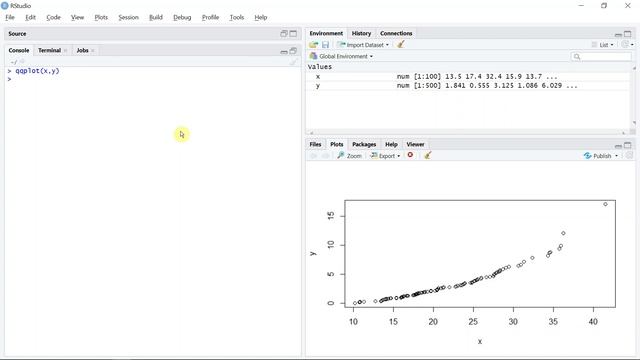The height and width of the screenshot is (360, 640).
Task: Click the Source pane header label
Action: pos(17,33)
